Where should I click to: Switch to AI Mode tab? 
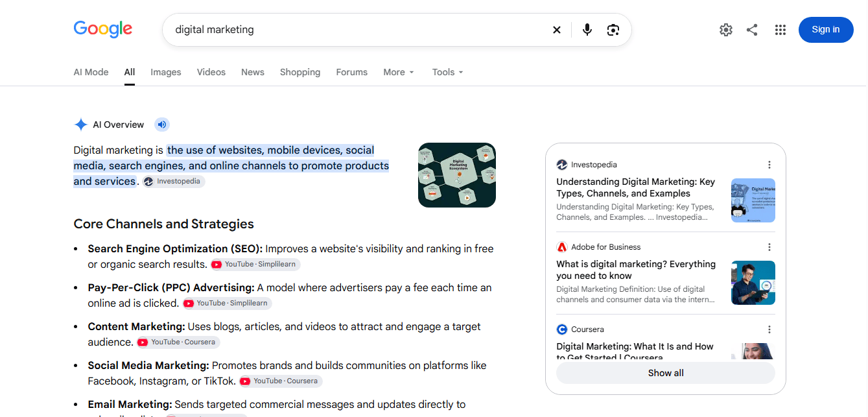91,72
